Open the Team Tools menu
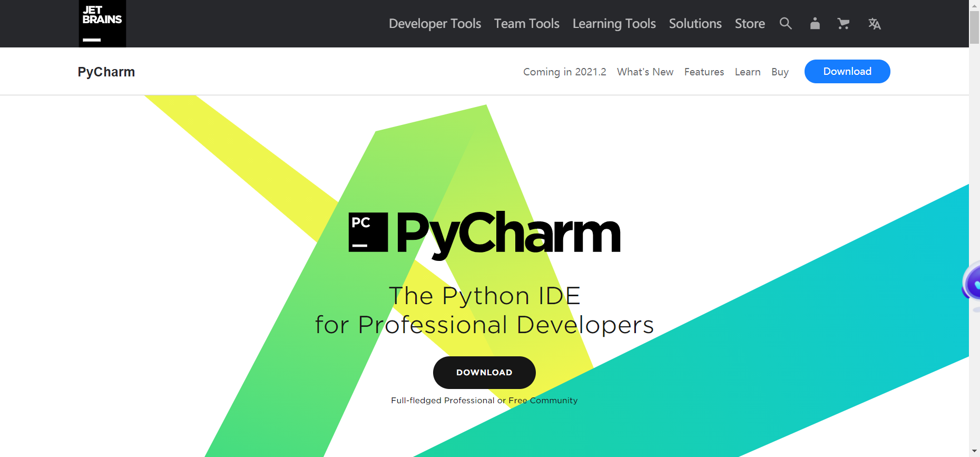The image size is (980, 457). [x=527, y=24]
